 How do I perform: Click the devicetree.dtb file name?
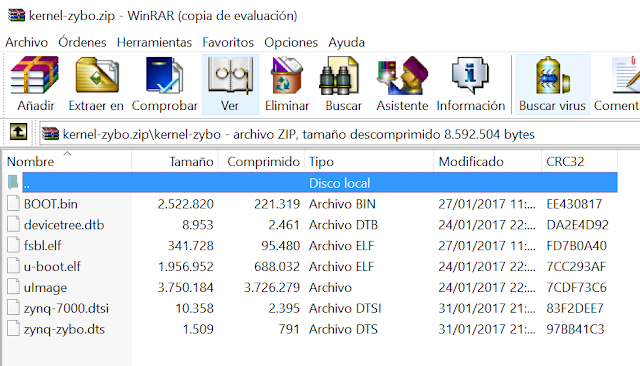(x=64, y=224)
